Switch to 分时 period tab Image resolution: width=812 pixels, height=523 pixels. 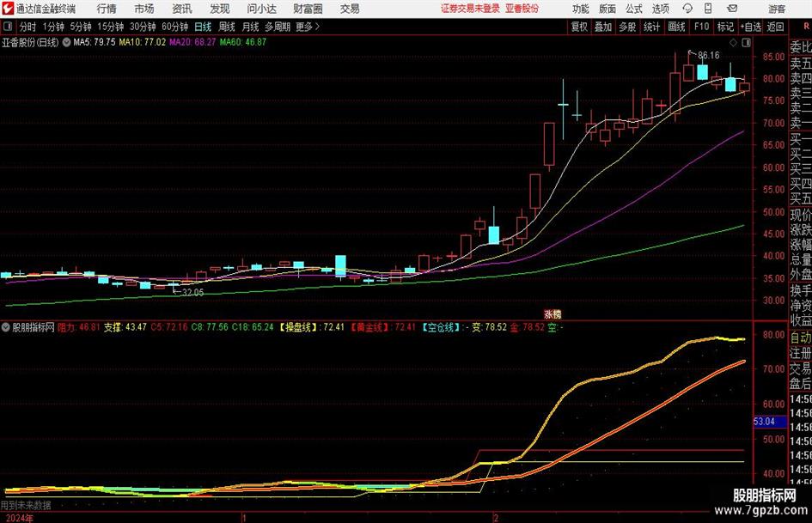pyautogui.click(x=27, y=27)
